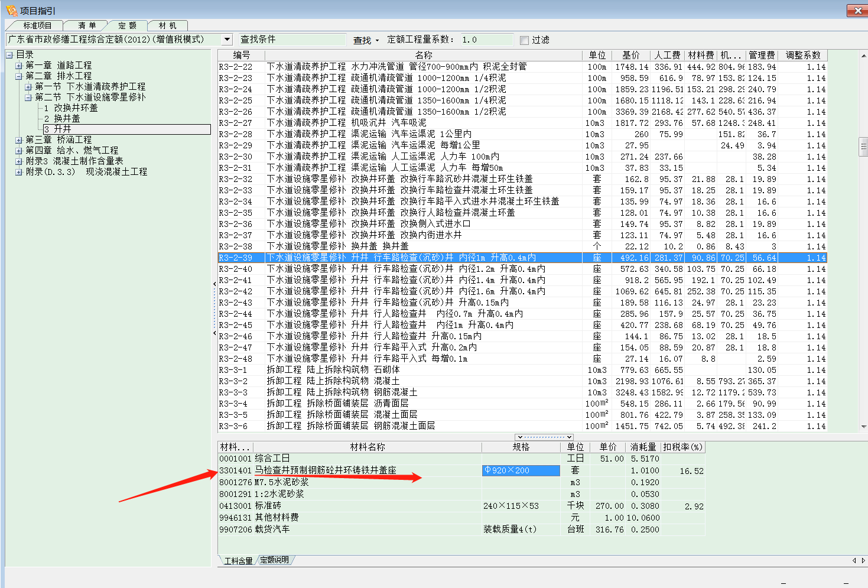Viewport: 868px width, 588px height.
Task: Open the 定额 tab
Action: 127,25
